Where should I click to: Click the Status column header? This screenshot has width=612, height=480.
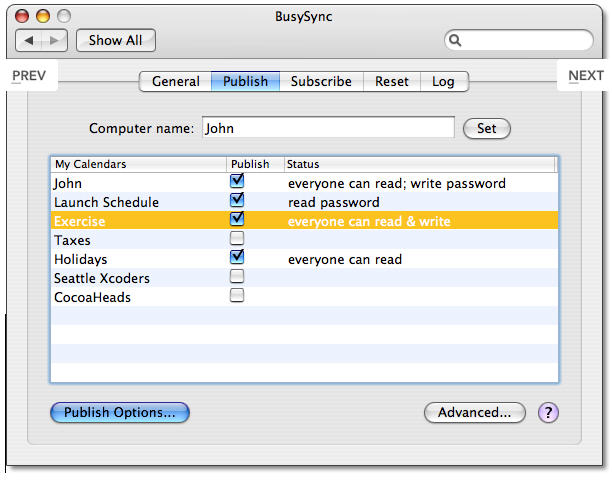pyautogui.click(x=419, y=164)
